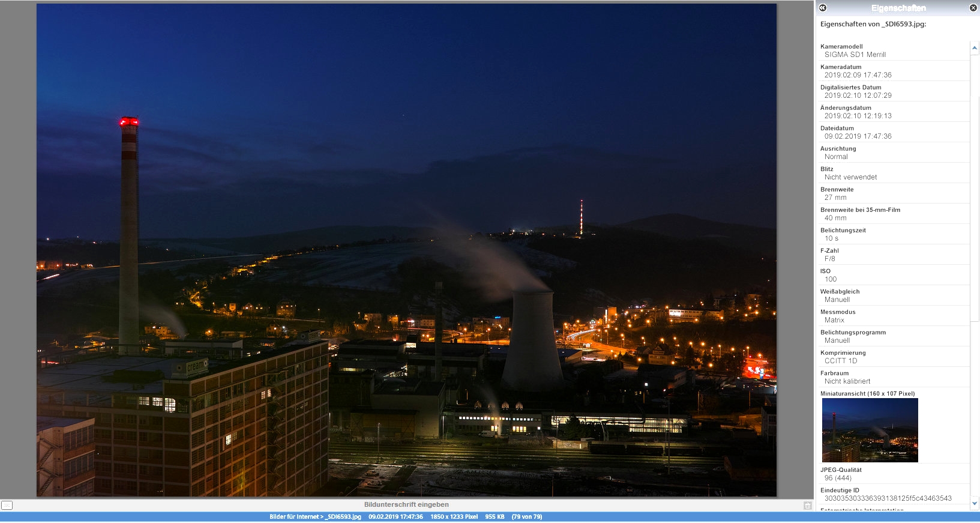980x523 pixels.
Task: Click the 'Bildunterschrift eingeben' caption field
Action: (406, 505)
